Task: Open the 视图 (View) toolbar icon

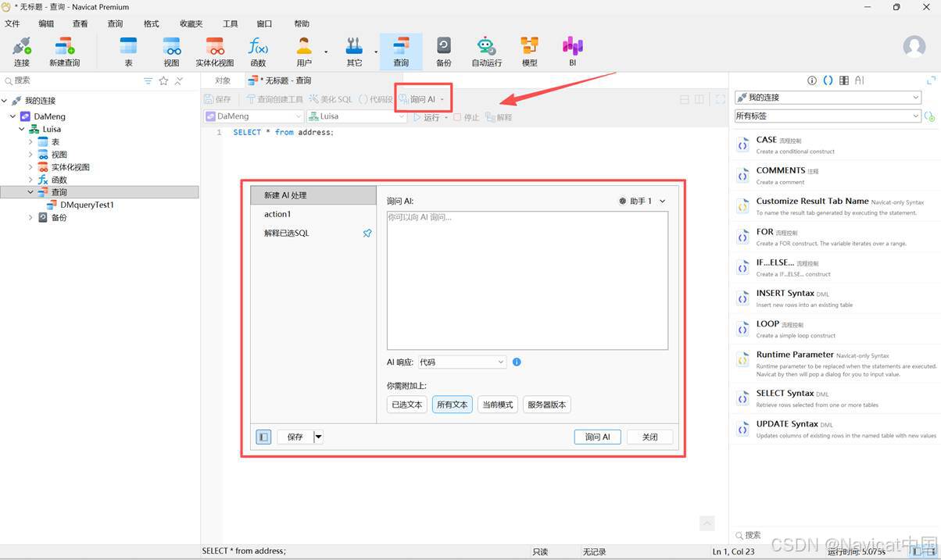Action: 171,52
